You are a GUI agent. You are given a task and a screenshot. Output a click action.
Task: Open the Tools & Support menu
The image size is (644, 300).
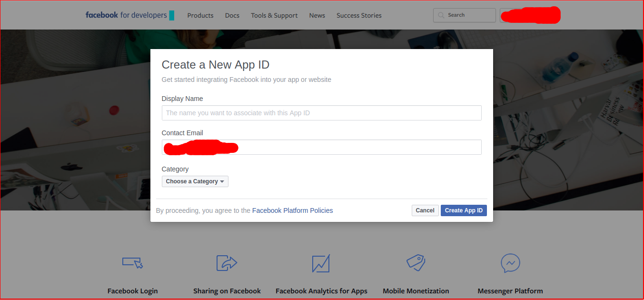(x=274, y=15)
